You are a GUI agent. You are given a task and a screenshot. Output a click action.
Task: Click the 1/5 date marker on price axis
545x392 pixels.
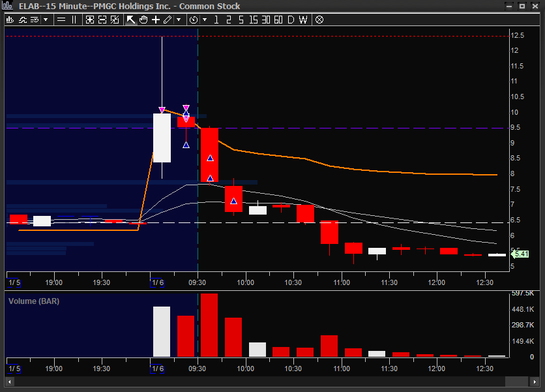(14, 282)
